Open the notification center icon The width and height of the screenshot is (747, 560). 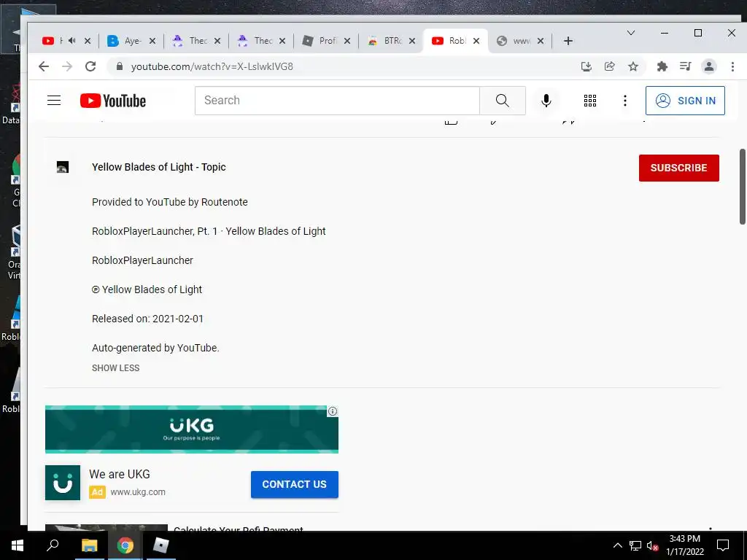723,545
